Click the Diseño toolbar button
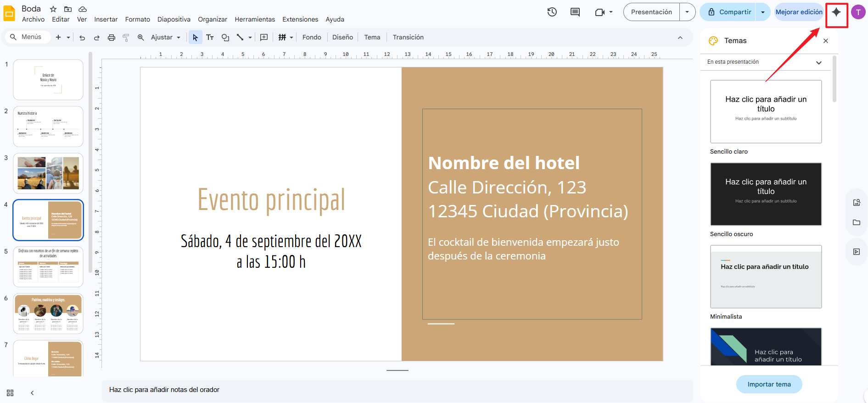This screenshot has width=868, height=403. pos(342,37)
